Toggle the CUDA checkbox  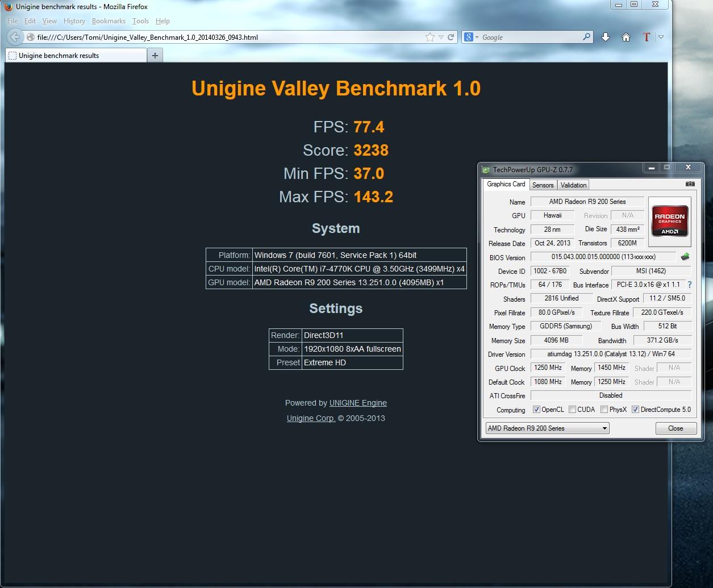coord(572,410)
